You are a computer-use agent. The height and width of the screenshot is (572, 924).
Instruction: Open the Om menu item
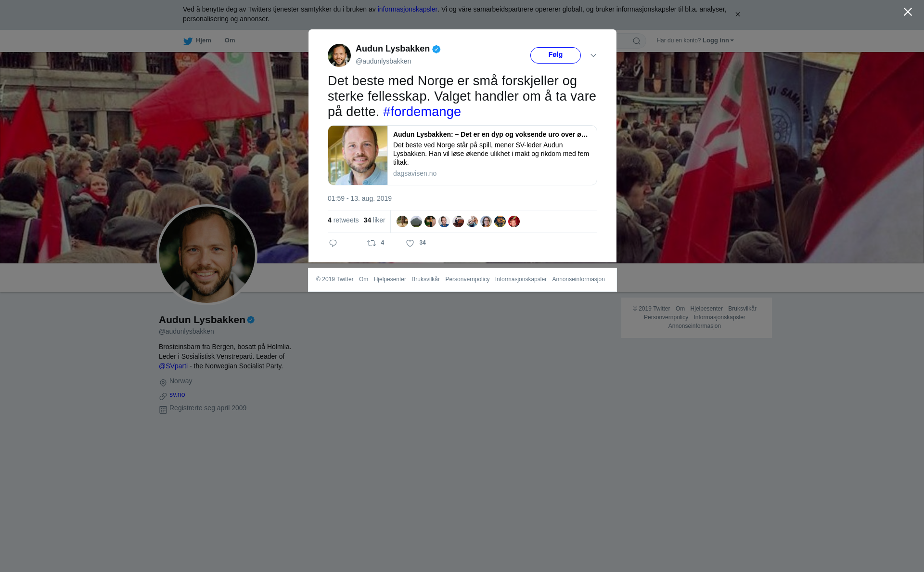[x=230, y=40]
